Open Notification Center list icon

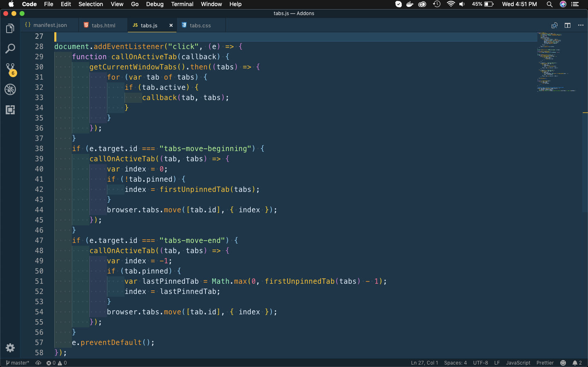pos(575,4)
